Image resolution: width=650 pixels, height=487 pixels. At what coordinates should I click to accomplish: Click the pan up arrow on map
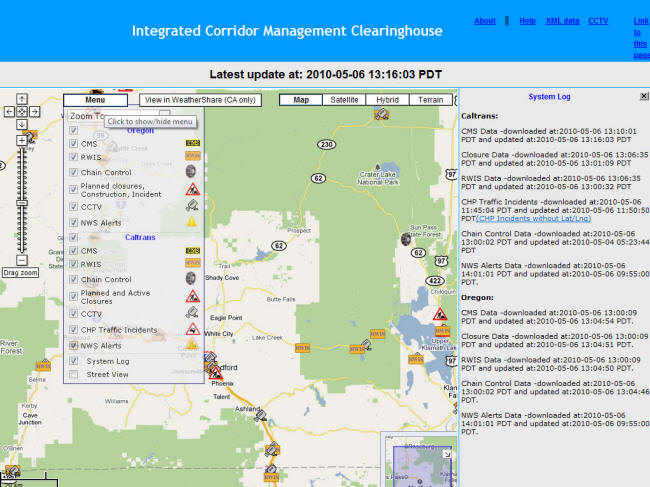coord(22,98)
